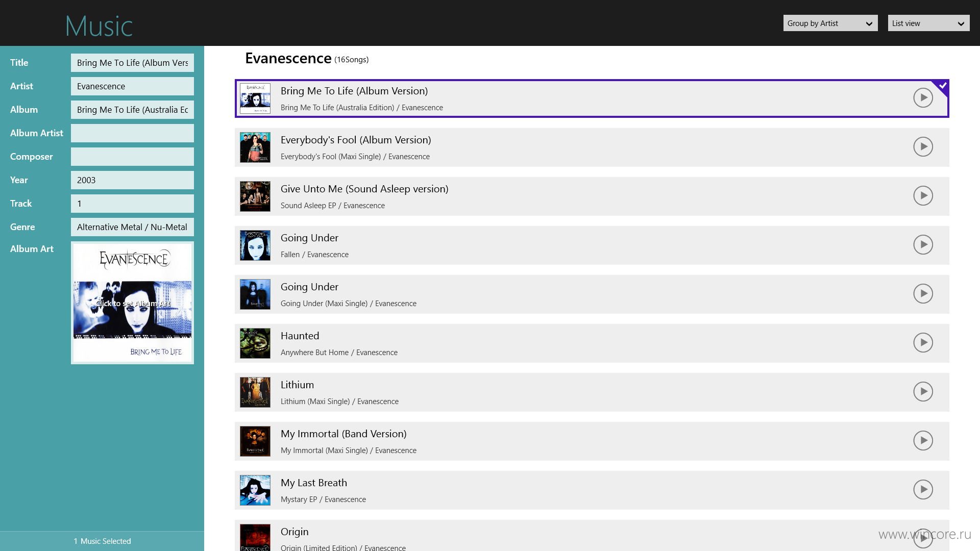This screenshot has height=551, width=980.
Task: Play Give Unto Me (Sound Asleep version)
Action: (x=923, y=195)
